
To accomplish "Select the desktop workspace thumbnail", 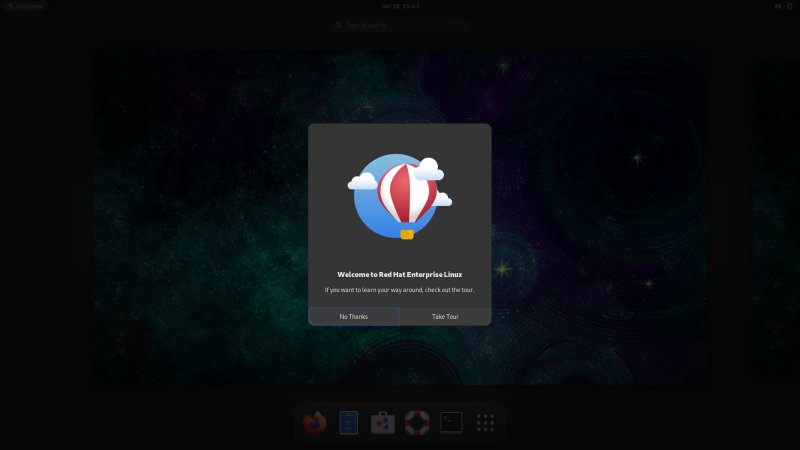I will [x=400, y=217].
